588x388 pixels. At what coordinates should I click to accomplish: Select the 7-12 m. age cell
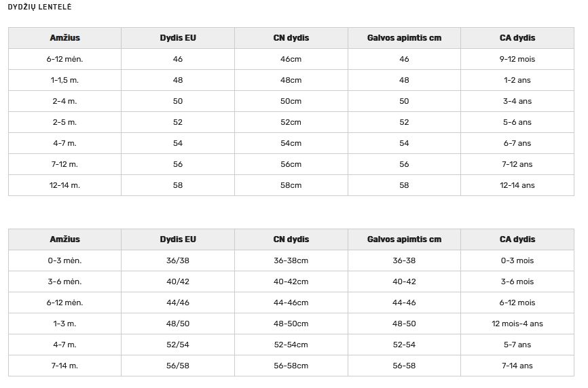click(65, 164)
